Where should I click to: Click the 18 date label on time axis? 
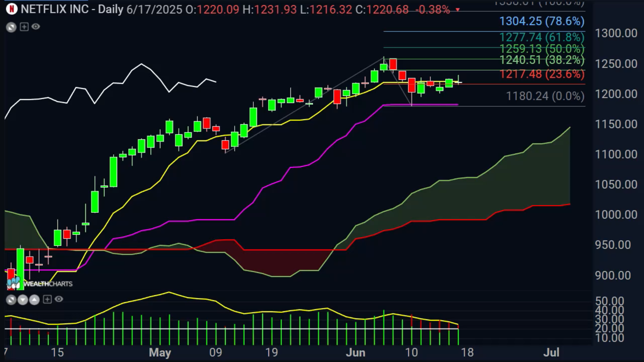pyautogui.click(x=467, y=353)
